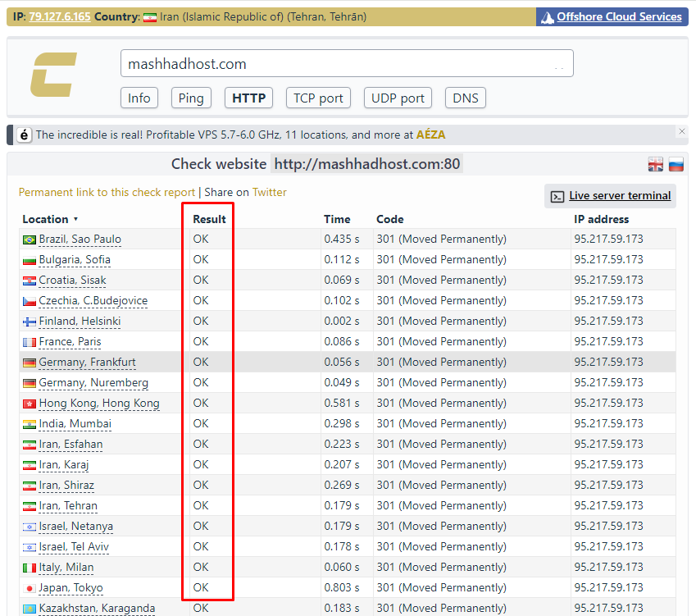This screenshot has width=696, height=616.
Task: Click the AÉZA ad logo icon
Action: [25, 135]
